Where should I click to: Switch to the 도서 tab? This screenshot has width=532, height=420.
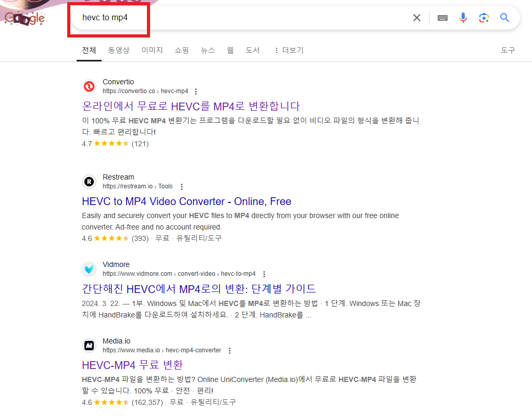coord(252,50)
